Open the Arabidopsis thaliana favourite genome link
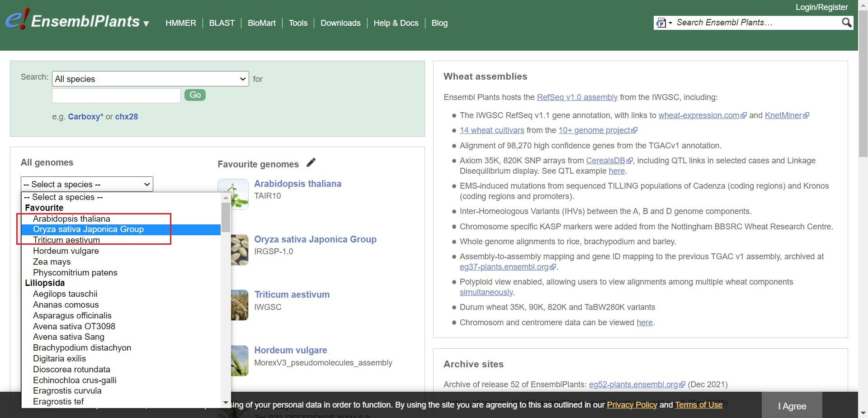 pyautogui.click(x=297, y=184)
